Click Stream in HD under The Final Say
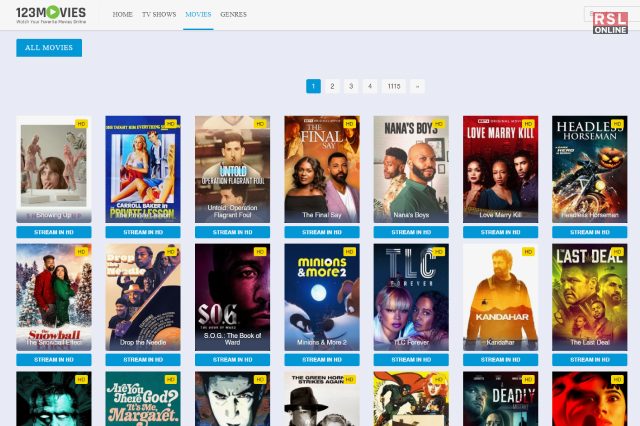The image size is (640, 426). tap(322, 232)
